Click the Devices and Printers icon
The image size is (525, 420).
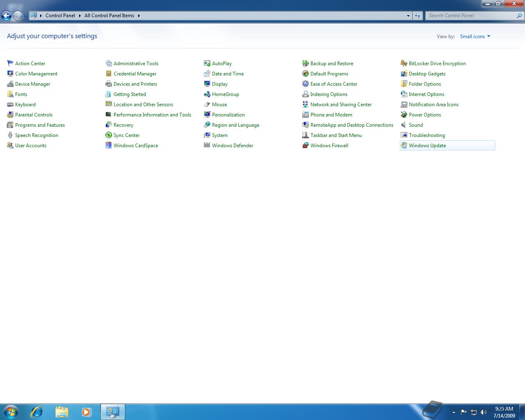coord(109,84)
